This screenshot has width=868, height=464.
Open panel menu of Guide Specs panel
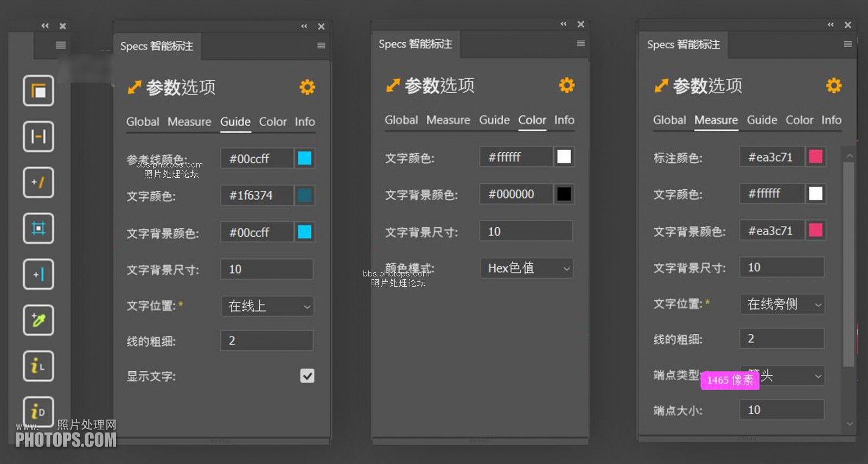321,46
